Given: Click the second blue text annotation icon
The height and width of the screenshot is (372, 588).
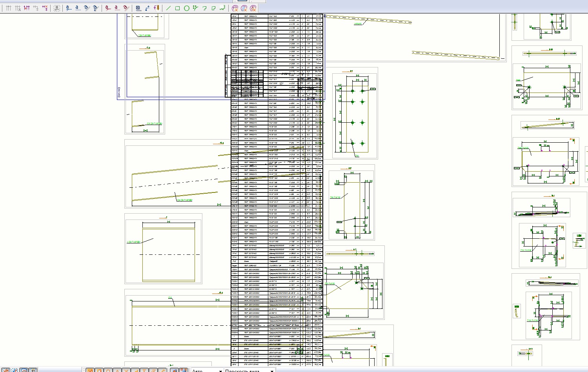Looking at the screenshot, I should click(x=78, y=8).
